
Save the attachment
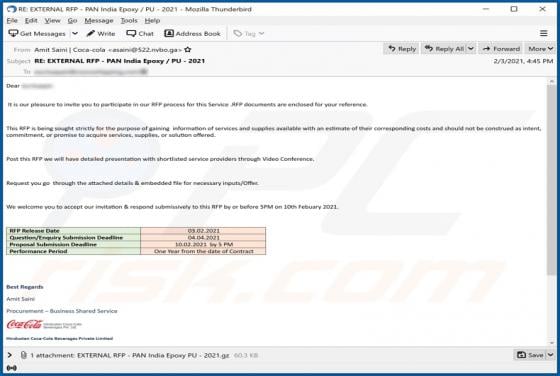(530, 355)
